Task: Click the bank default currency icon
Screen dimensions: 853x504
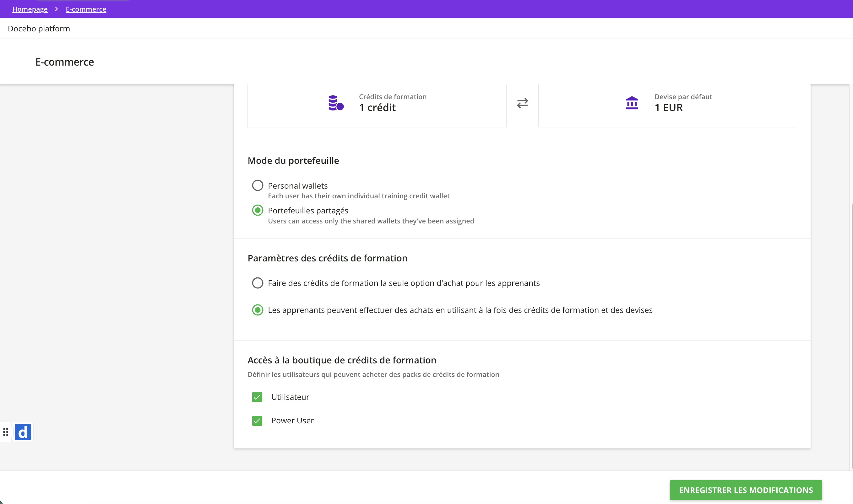Action: coord(632,103)
